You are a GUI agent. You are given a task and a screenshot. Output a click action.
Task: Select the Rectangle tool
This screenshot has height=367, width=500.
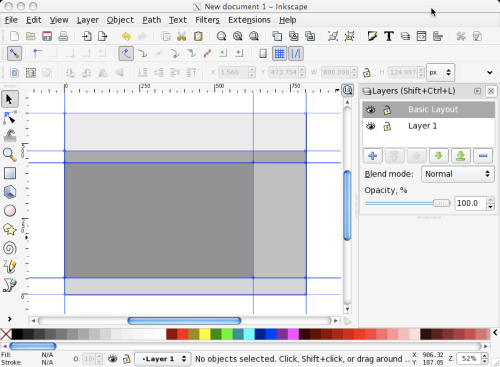(x=10, y=173)
